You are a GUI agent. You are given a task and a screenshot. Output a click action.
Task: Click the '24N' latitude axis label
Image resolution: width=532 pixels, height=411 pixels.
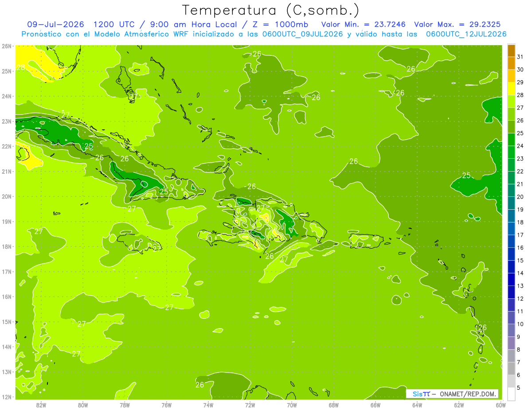[6, 96]
